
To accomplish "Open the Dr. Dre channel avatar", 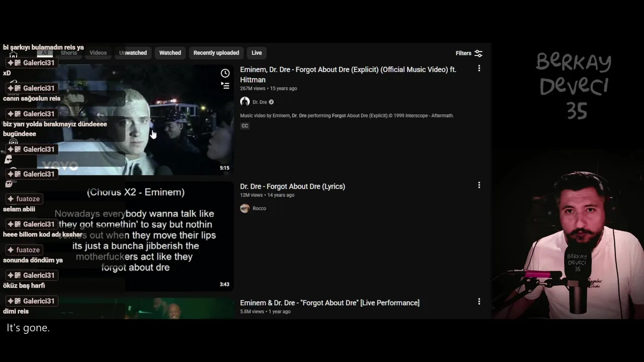I will [245, 102].
